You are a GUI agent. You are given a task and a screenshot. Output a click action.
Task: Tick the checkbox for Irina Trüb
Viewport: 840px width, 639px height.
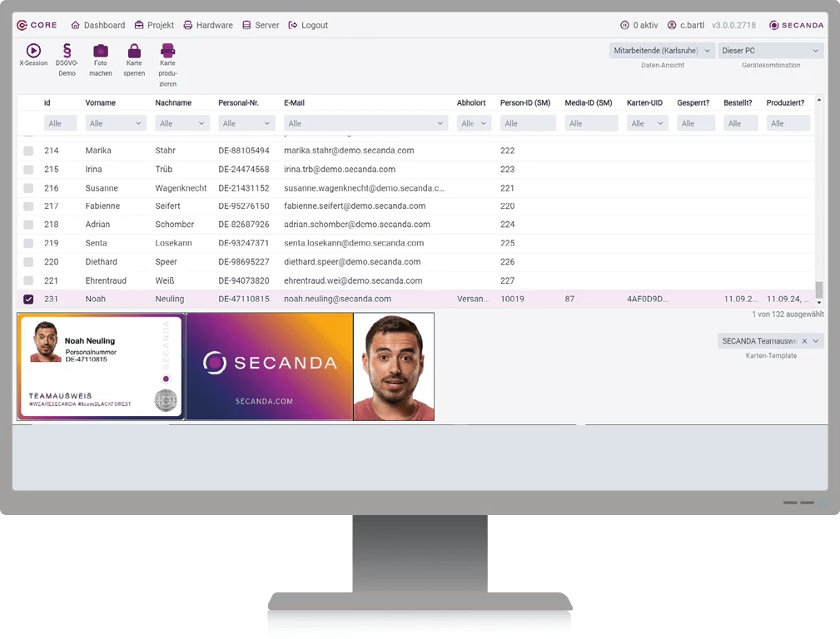(x=28, y=170)
